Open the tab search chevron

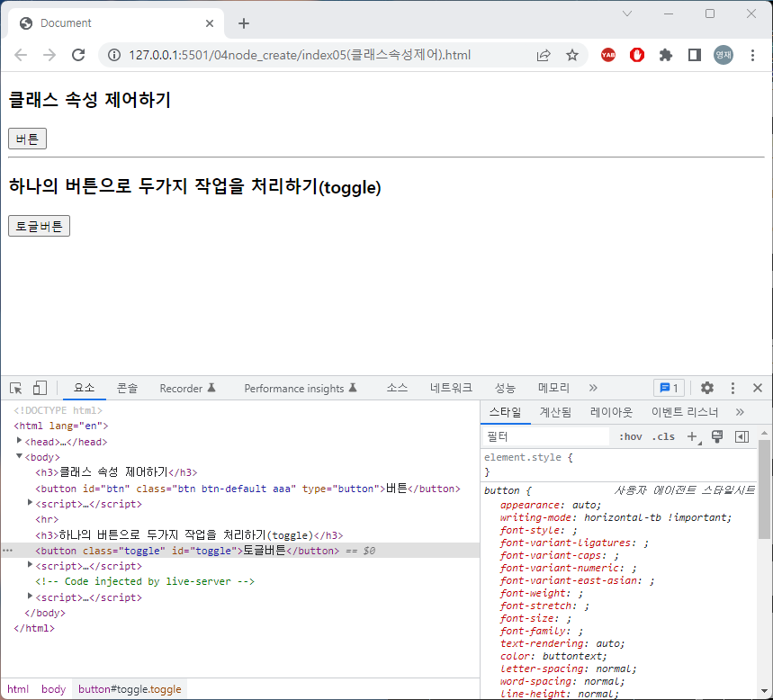[627, 13]
